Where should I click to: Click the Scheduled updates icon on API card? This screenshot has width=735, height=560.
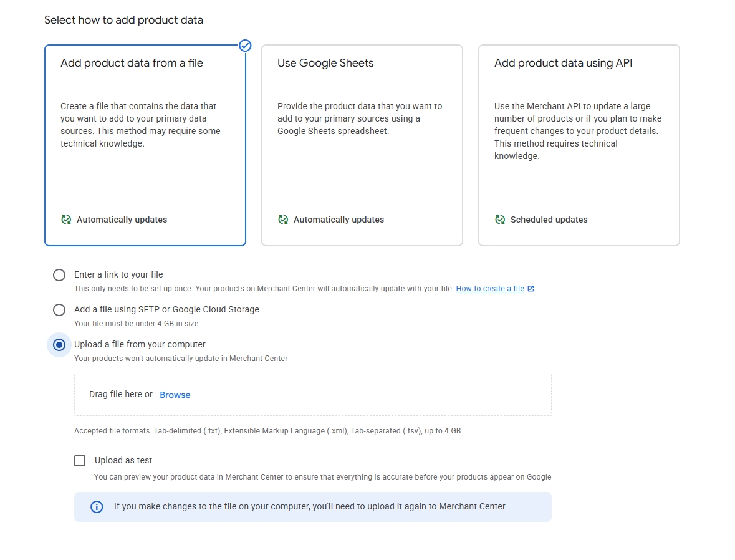point(499,220)
